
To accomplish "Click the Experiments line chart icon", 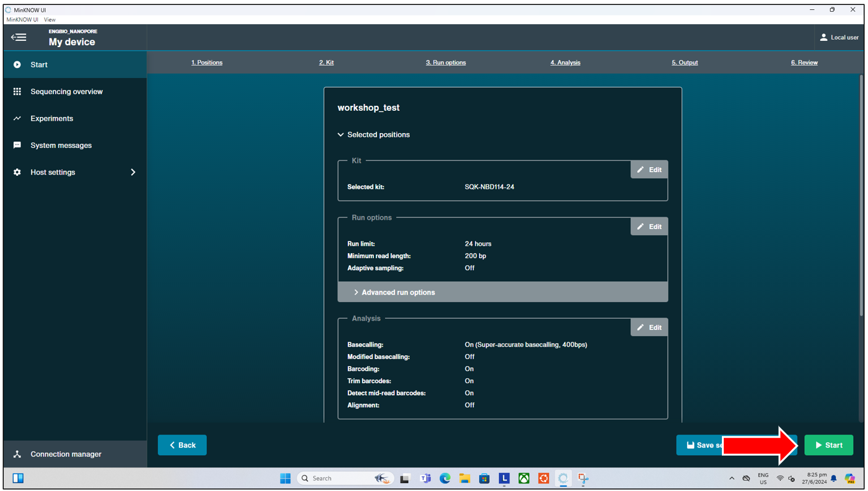I will coord(17,118).
